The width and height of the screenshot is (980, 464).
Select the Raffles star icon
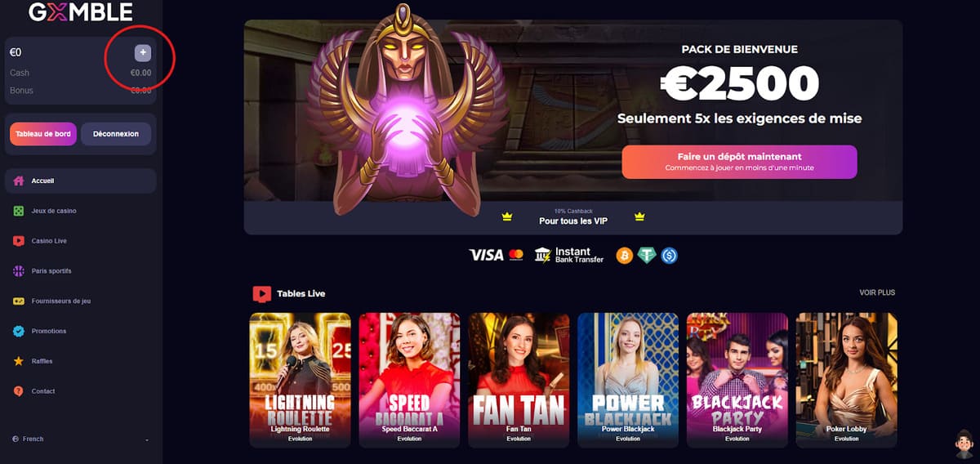point(19,361)
